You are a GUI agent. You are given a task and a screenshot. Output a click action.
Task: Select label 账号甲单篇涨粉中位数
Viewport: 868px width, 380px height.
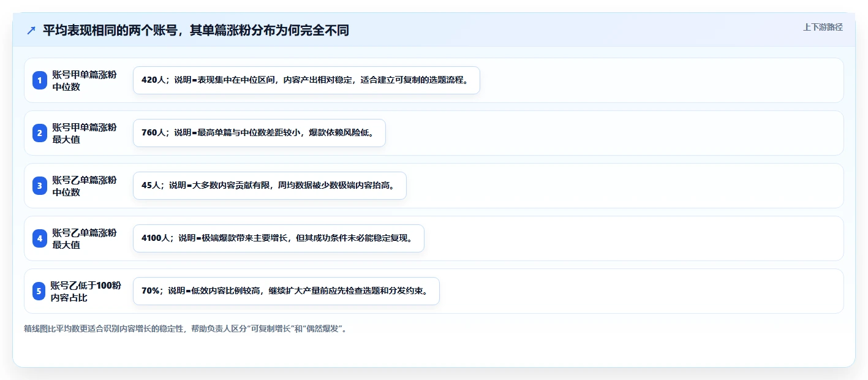click(x=85, y=80)
